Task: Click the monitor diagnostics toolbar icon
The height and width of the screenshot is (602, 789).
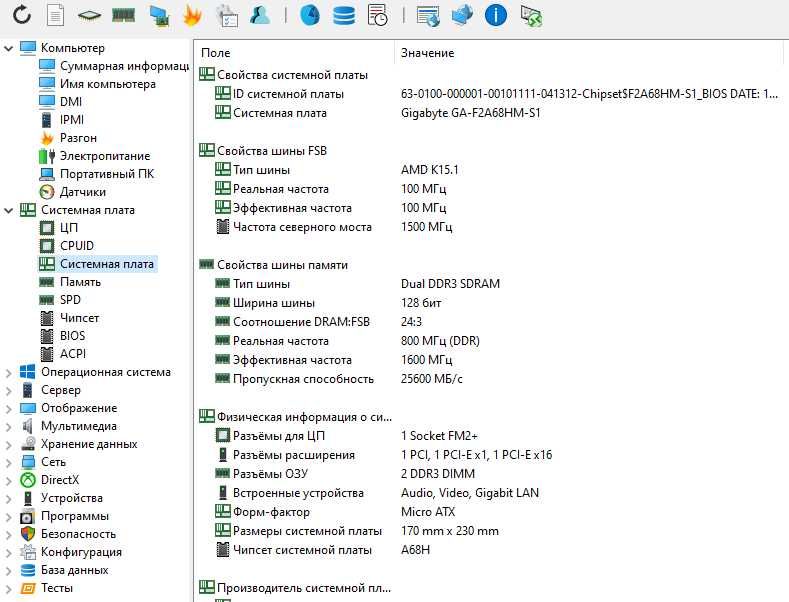Action: point(159,16)
